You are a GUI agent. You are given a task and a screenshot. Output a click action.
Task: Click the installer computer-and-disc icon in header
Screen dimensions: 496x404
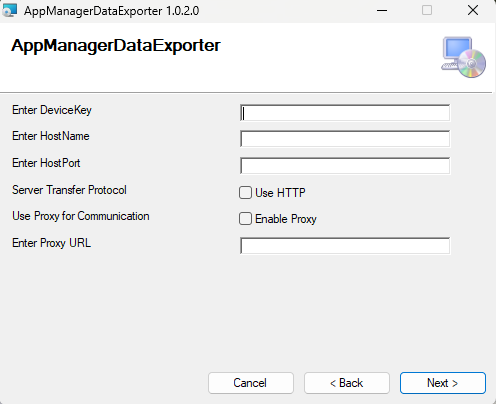click(x=463, y=57)
